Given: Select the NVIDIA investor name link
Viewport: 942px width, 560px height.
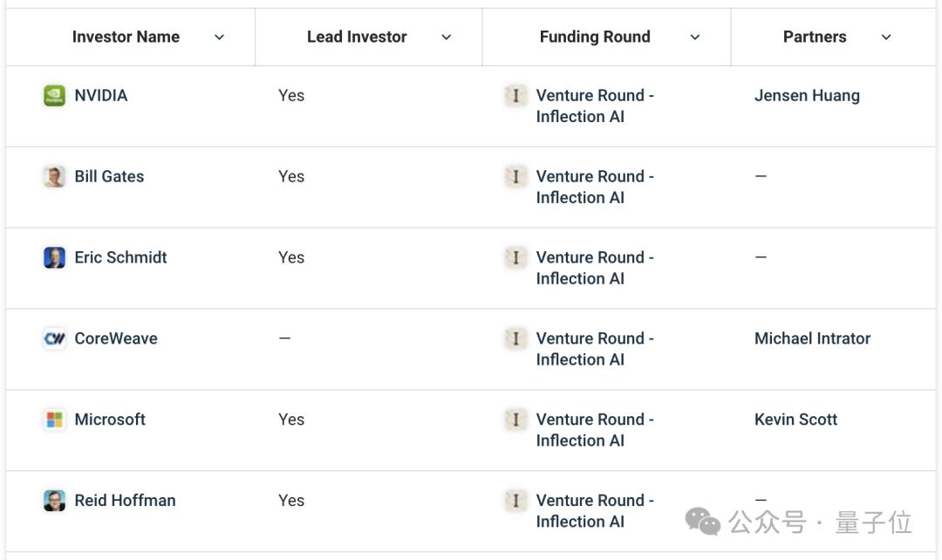Looking at the screenshot, I should click(x=101, y=96).
